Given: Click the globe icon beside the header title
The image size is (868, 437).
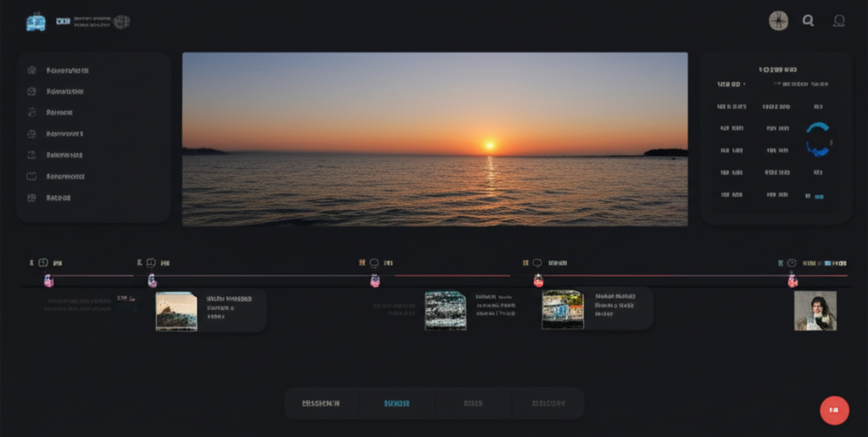Looking at the screenshot, I should point(122,22).
